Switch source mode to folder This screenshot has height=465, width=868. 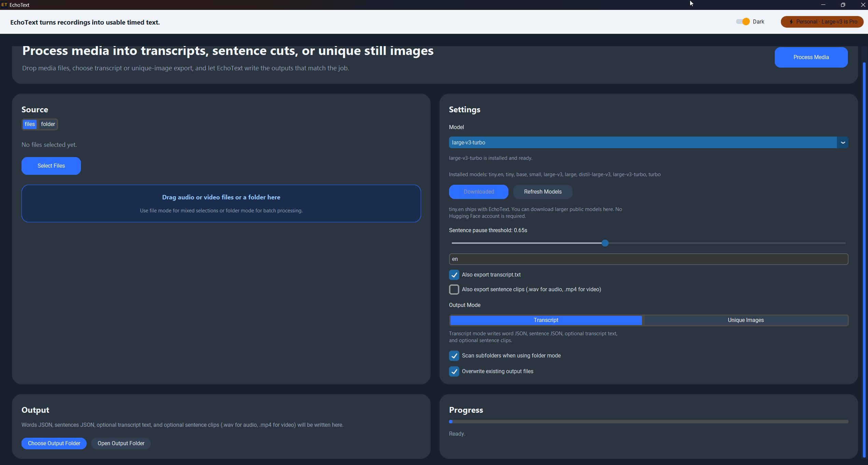pos(48,124)
